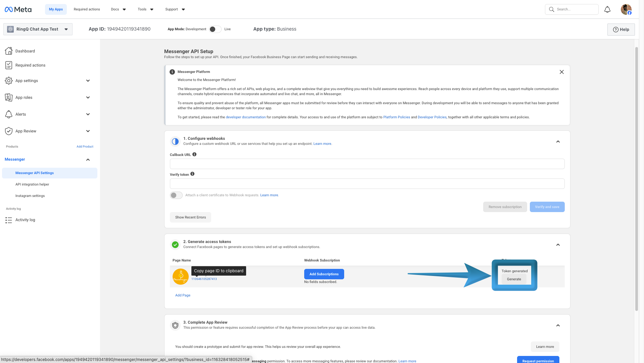Open Activity log page

click(x=25, y=220)
